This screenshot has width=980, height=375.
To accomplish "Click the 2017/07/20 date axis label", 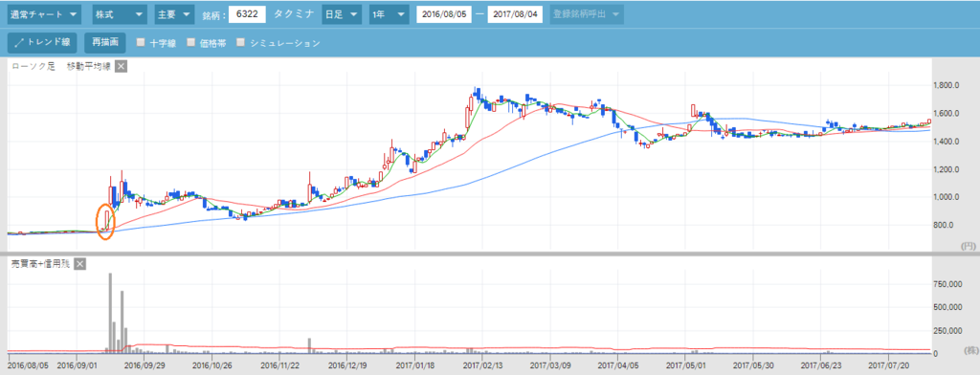I will point(889,364).
